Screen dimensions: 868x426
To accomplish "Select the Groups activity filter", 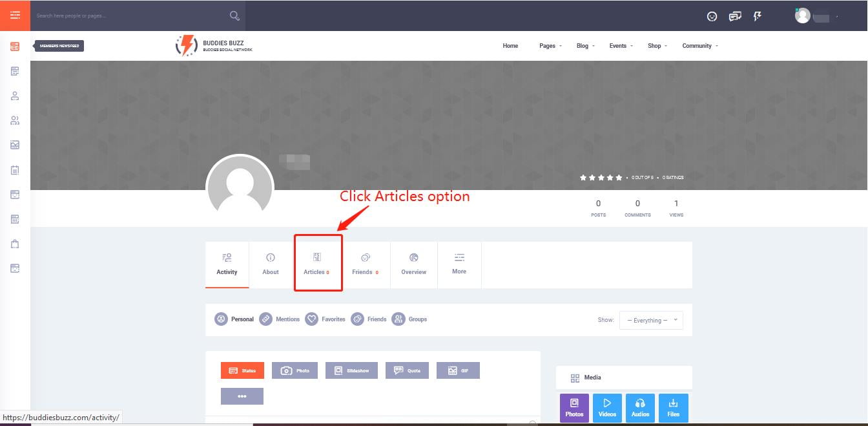I will pyautogui.click(x=409, y=319).
